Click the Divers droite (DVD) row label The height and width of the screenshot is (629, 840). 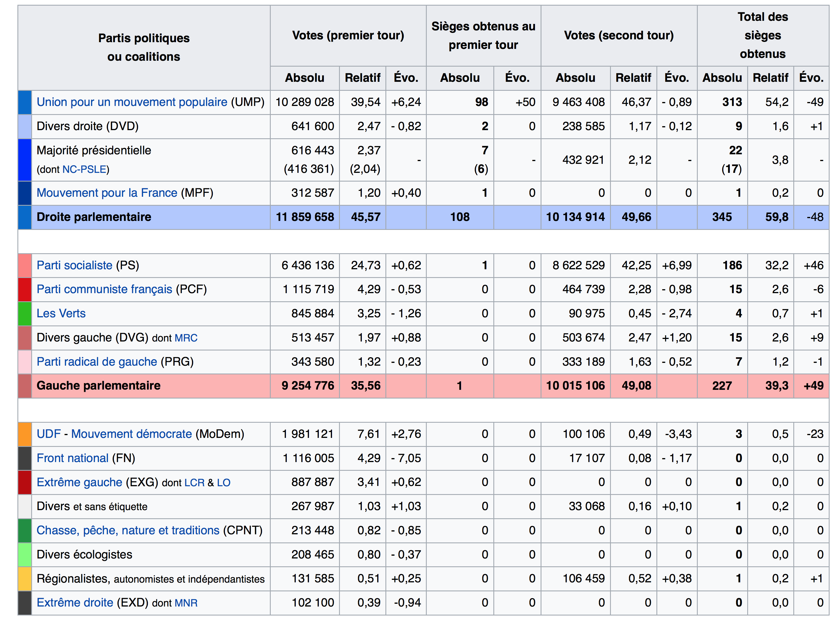[x=88, y=126]
